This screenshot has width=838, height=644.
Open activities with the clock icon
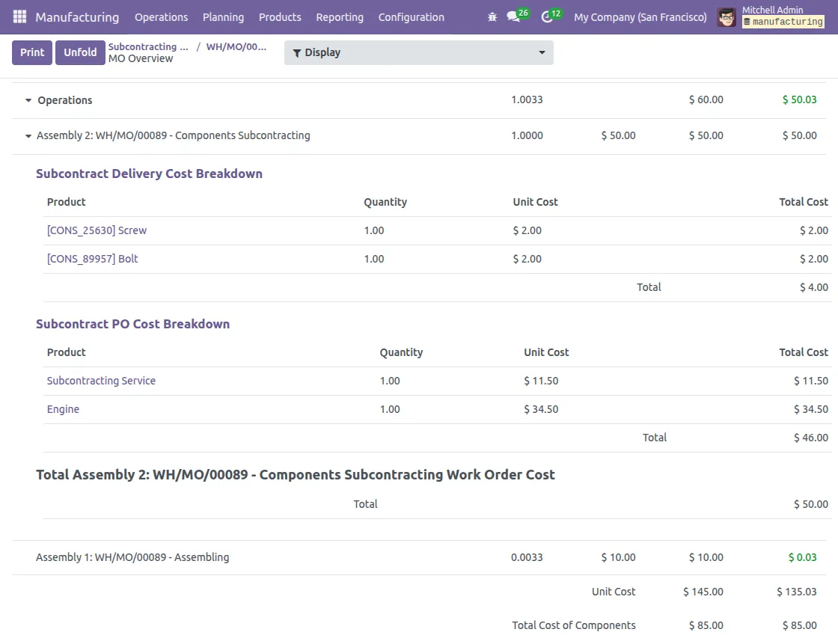coord(547,16)
